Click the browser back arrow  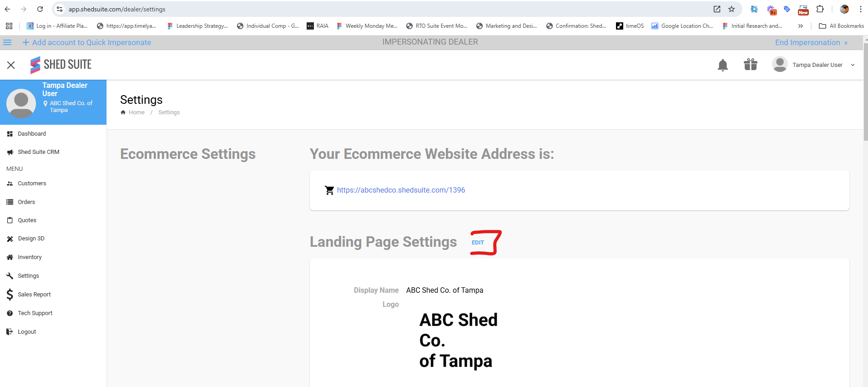pyautogui.click(x=7, y=9)
